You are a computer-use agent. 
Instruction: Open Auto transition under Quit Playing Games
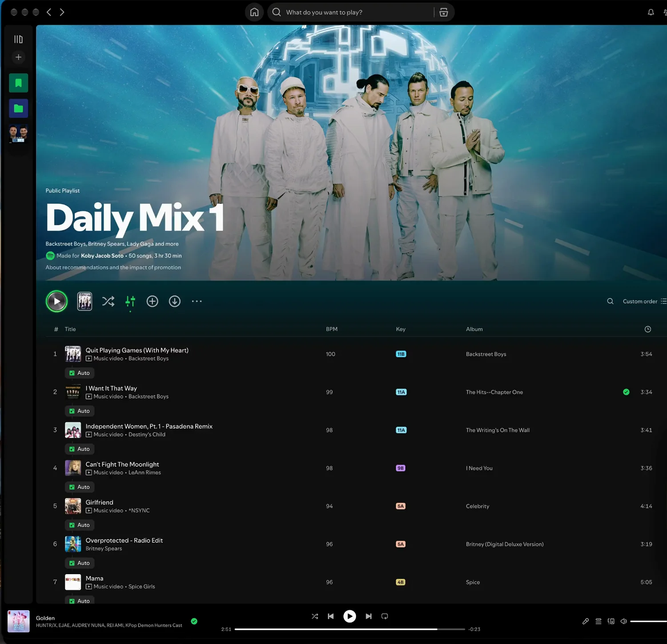(x=80, y=373)
